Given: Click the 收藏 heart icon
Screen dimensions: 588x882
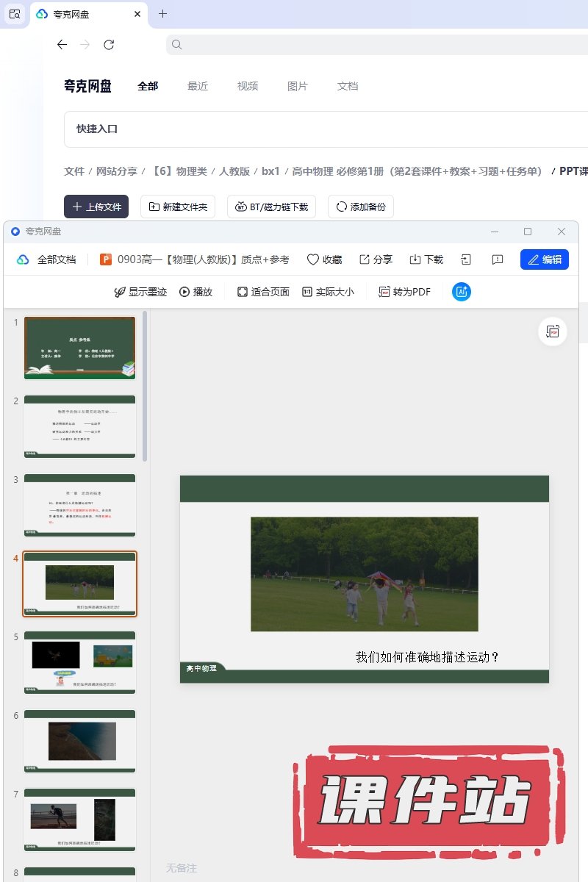Looking at the screenshot, I should tap(313, 259).
